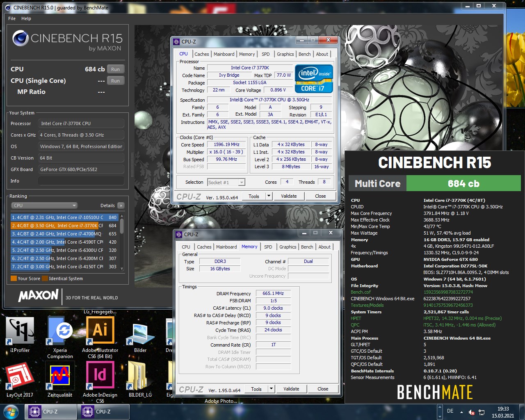Click the GFX Board GeForce GTX 680 field

(x=81, y=169)
